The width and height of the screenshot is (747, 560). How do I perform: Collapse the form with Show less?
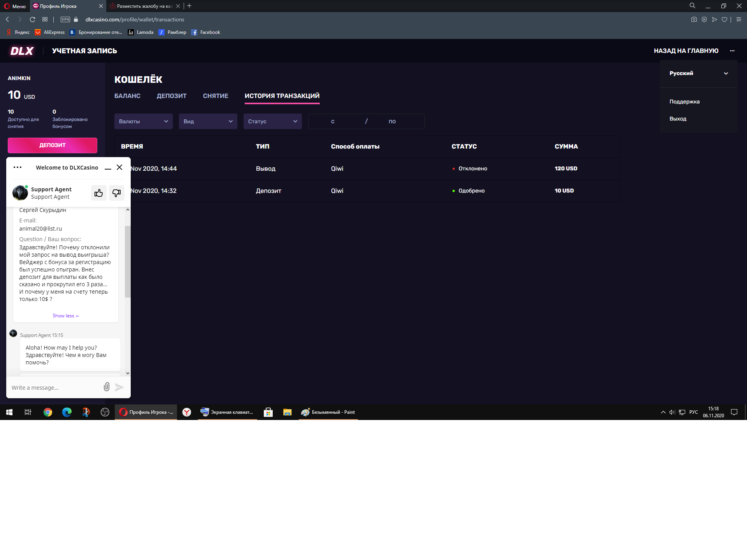point(65,316)
